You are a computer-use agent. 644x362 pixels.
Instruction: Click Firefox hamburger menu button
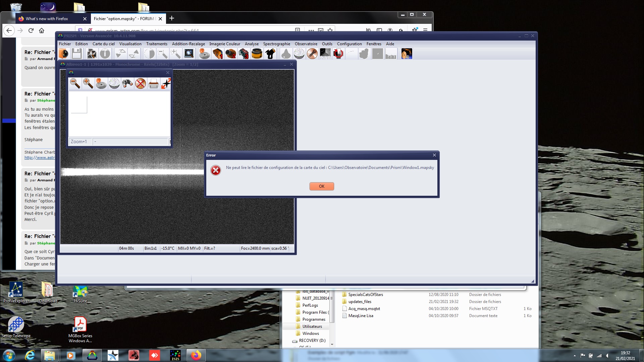point(425,30)
